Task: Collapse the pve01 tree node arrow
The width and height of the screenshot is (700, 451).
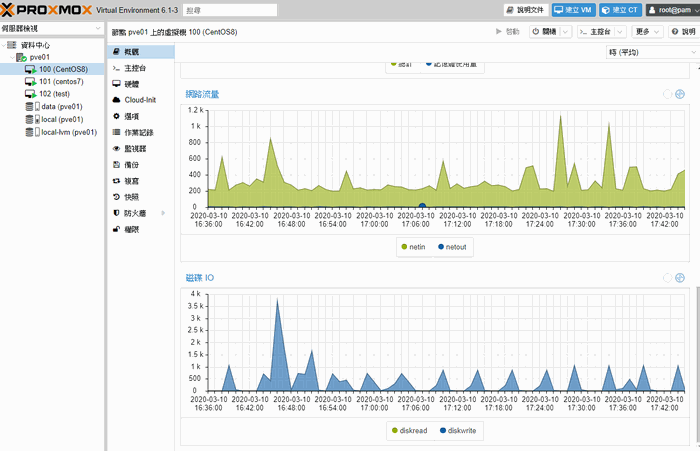Action: point(12,57)
